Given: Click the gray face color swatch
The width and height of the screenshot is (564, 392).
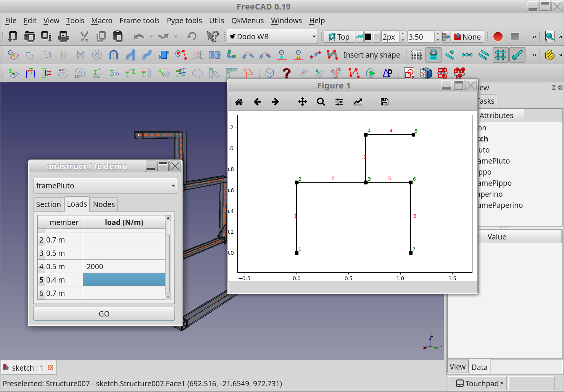Looking at the screenshot, I should 377,37.
